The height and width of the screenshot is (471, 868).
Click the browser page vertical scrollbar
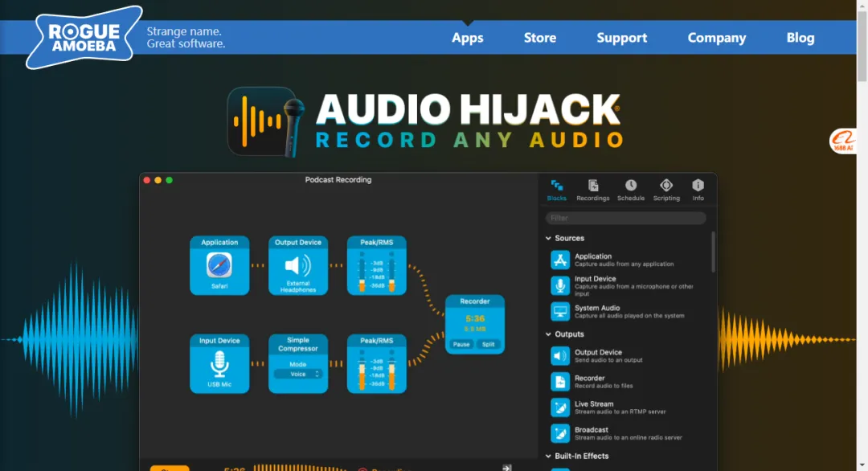coord(862,47)
